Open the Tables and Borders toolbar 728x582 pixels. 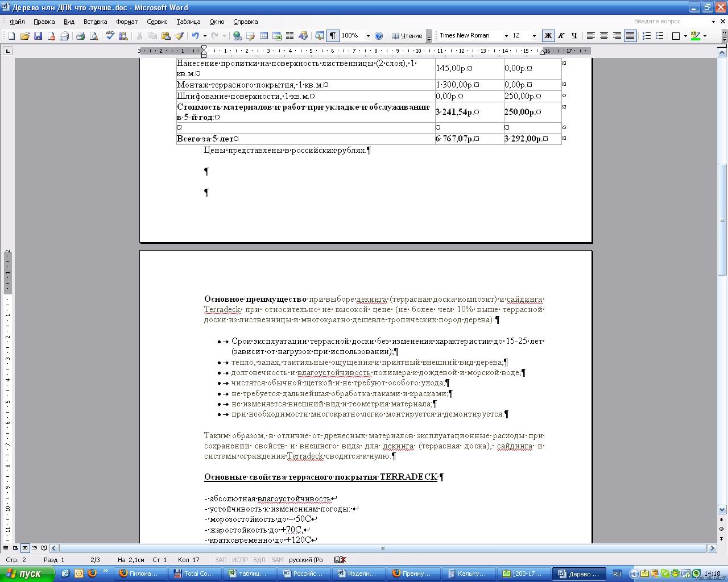point(251,36)
